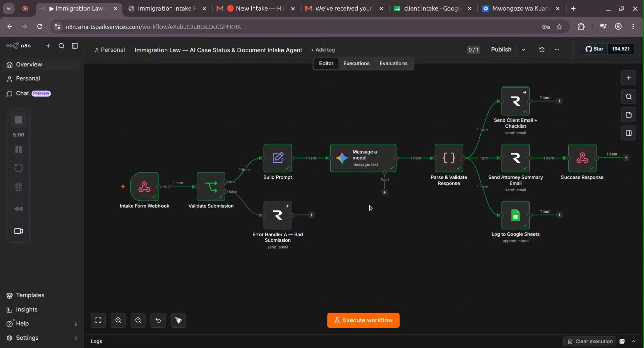This screenshot has width=644, height=348.
Task: Open the Log to Google Sheets node
Action: click(x=515, y=215)
